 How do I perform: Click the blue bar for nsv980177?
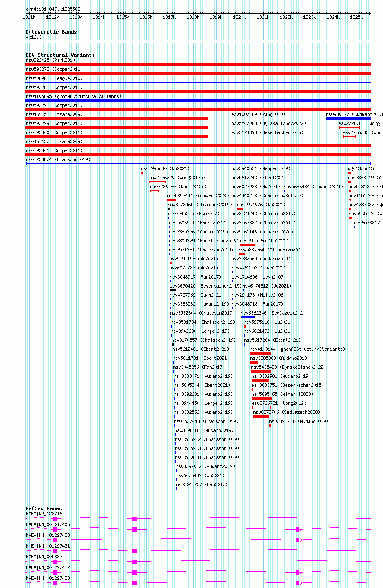349,119
